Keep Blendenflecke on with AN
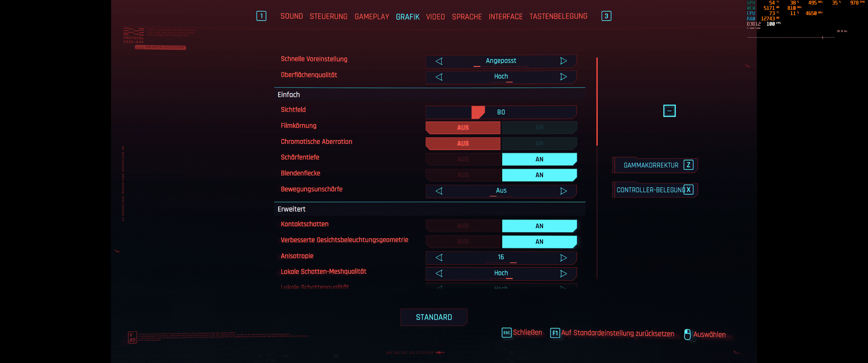 tap(539, 175)
